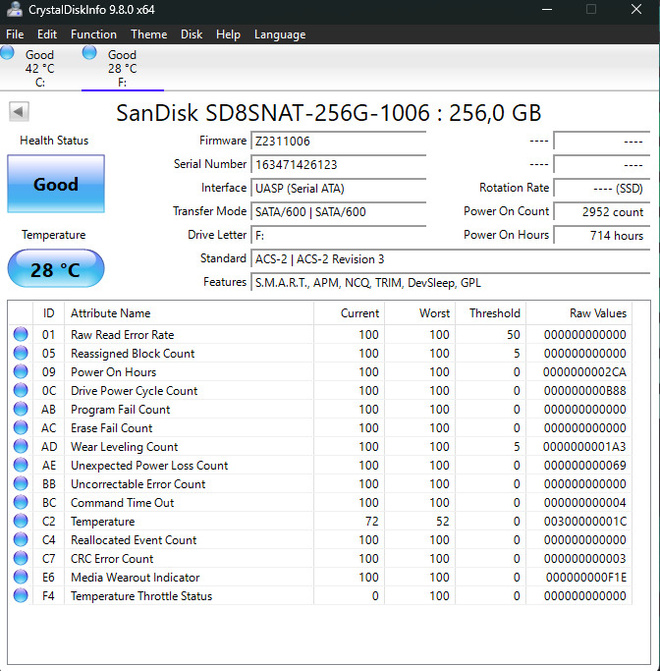This screenshot has height=671, width=660.
Task: Click the Interface field UASP (Serial ATA)
Action: (x=338, y=188)
